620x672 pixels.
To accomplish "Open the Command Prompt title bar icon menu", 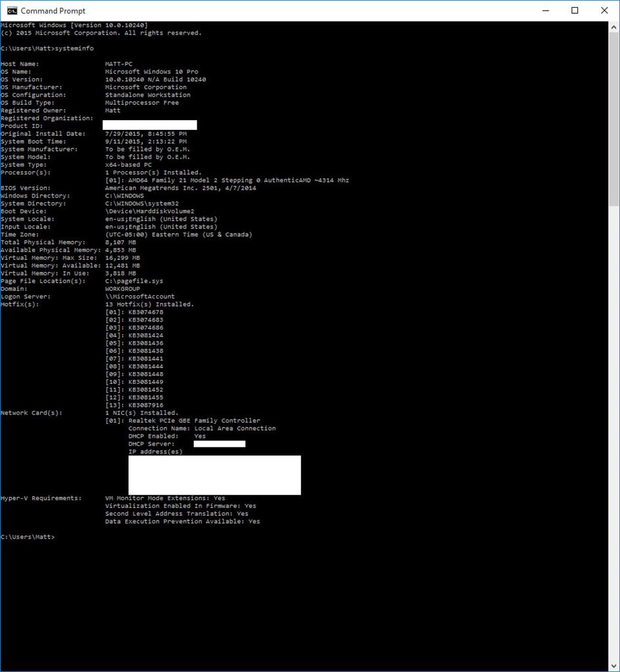I will (12, 10).
